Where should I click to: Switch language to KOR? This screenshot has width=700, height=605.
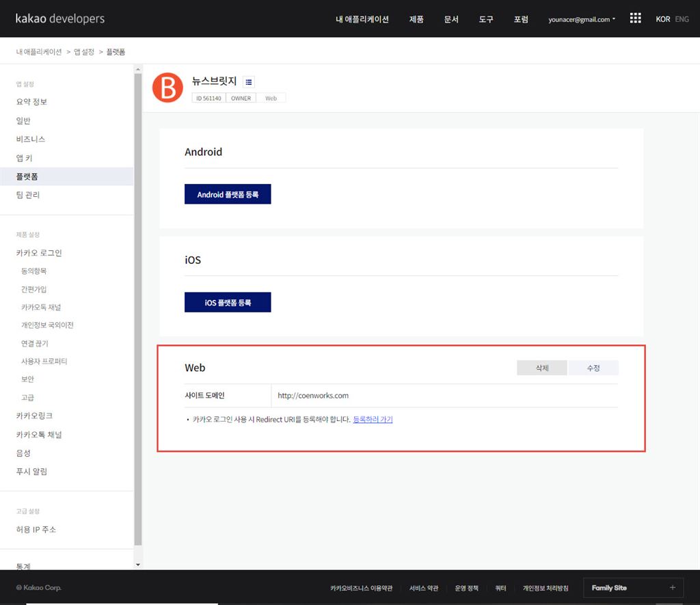point(662,19)
